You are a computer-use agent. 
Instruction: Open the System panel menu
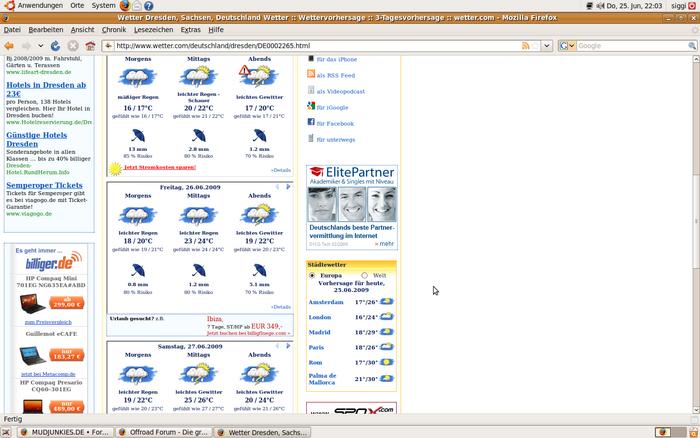[x=103, y=5]
